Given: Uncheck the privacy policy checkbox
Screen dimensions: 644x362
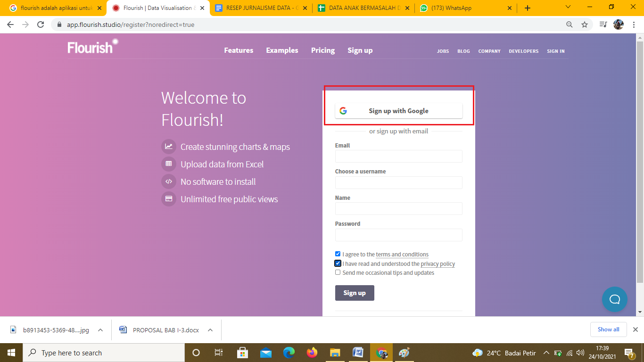Looking at the screenshot, I should click(338, 263).
